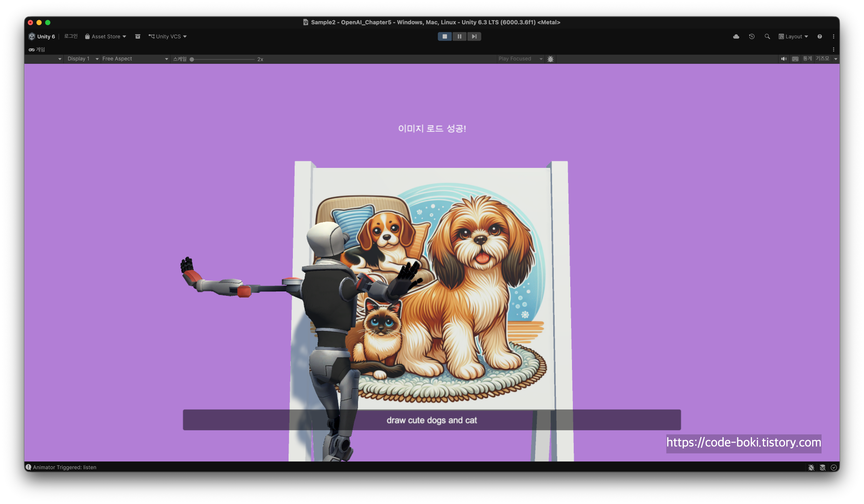
Task: Click the Step frame button
Action: pyautogui.click(x=474, y=36)
